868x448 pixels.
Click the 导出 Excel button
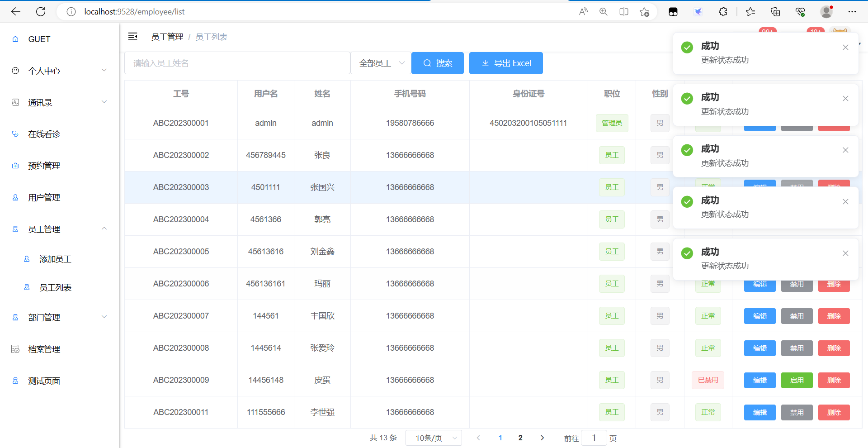(506, 63)
